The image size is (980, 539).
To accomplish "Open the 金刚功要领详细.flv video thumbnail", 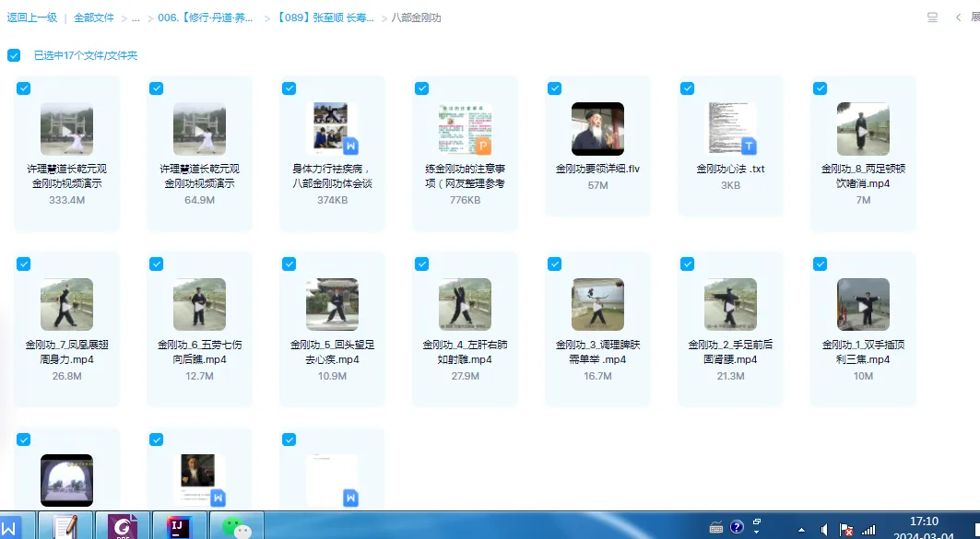I will click(597, 129).
